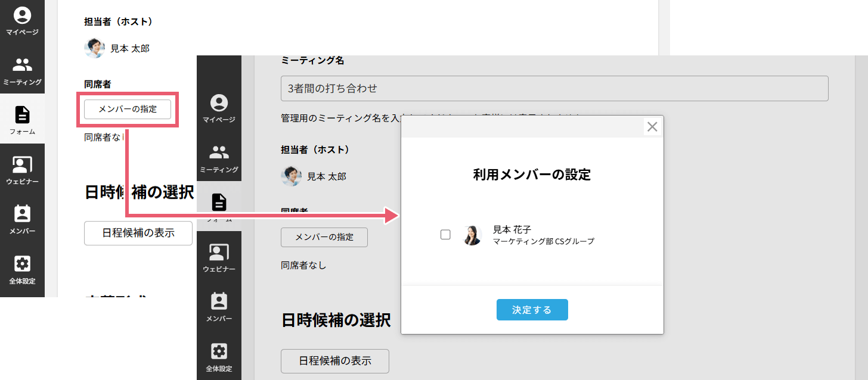Select ミーティング icon in the far-left sidebar
Image resolution: width=868 pixels, height=380 pixels.
click(22, 70)
